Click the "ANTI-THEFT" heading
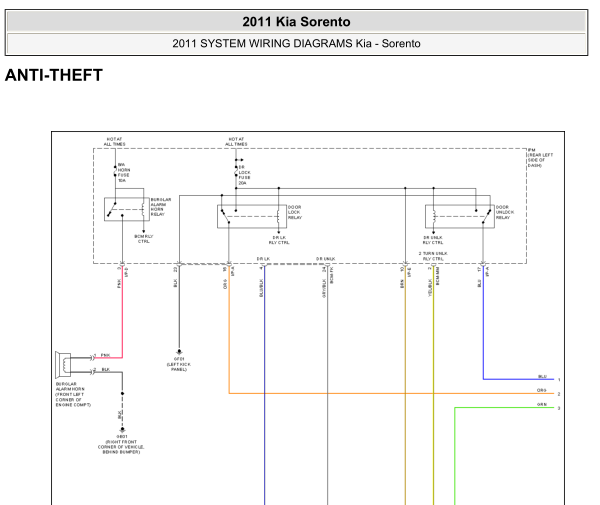The height and width of the screenshot is (505, 600). point(54,75)
